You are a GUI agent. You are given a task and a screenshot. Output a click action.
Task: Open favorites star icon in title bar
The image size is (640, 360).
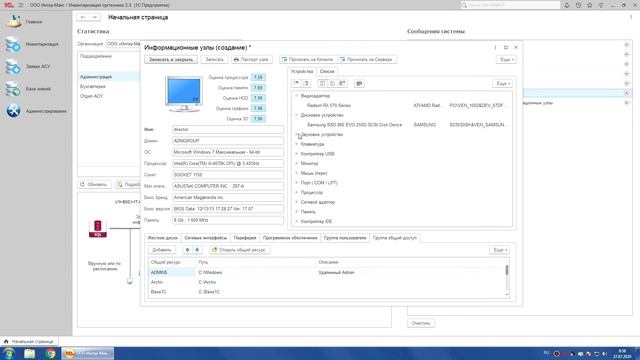pos(589,5)
